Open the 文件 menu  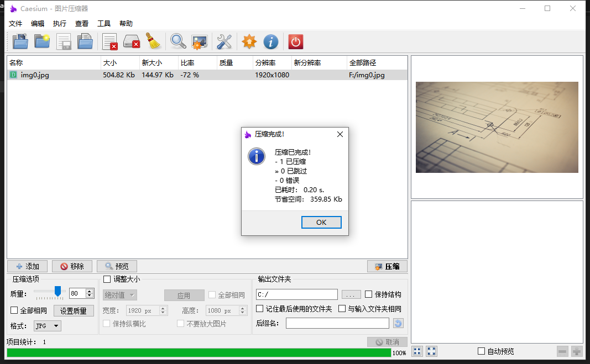(x=15, y=23)
